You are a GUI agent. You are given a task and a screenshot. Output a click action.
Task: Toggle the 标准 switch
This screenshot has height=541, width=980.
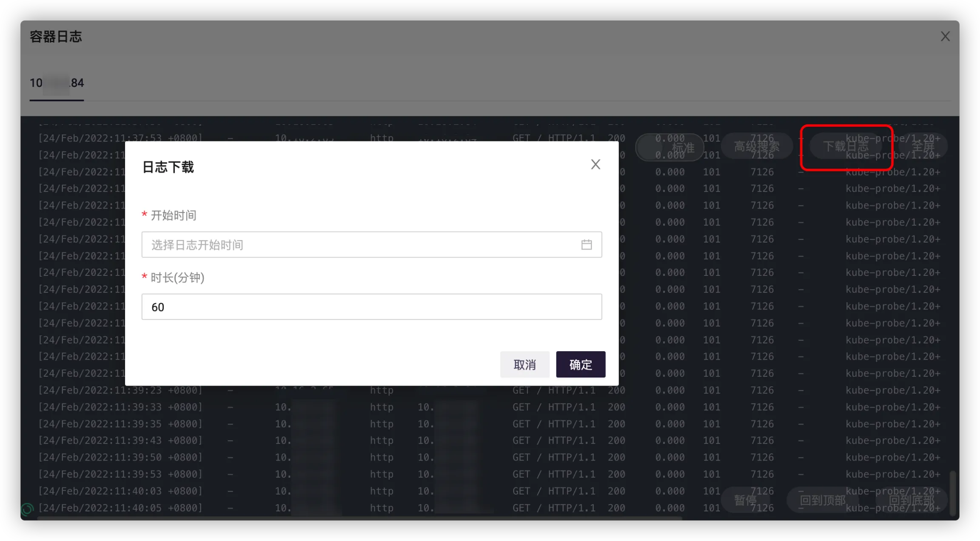669,147
